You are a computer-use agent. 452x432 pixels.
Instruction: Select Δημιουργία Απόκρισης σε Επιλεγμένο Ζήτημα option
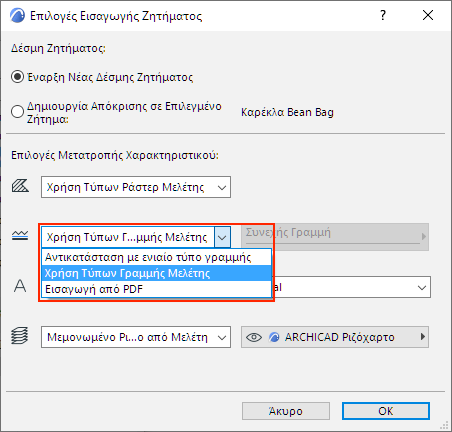[x=17, y=112]
